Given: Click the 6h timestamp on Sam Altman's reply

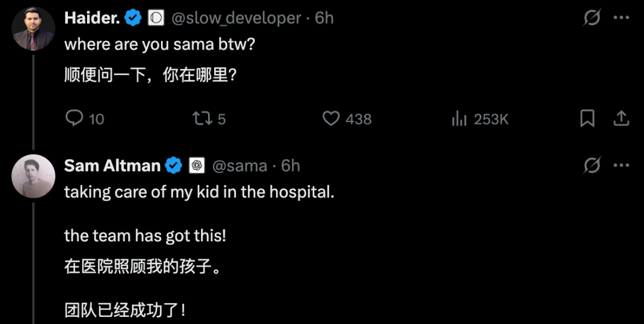Looking at the screenshot, I should point(290,166).
